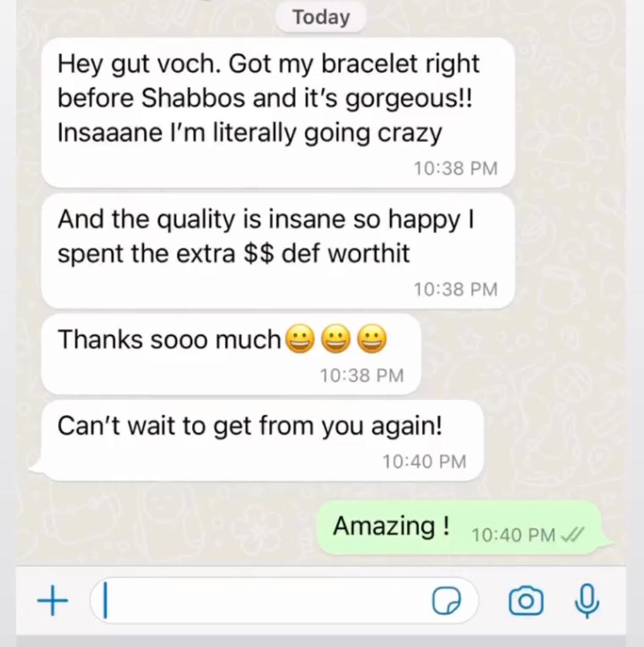This screenshot has width=644, height=647.
Task: Click the 10:40 PM timestamp on 'Amazing !'
Action: [x=513, y=536]
